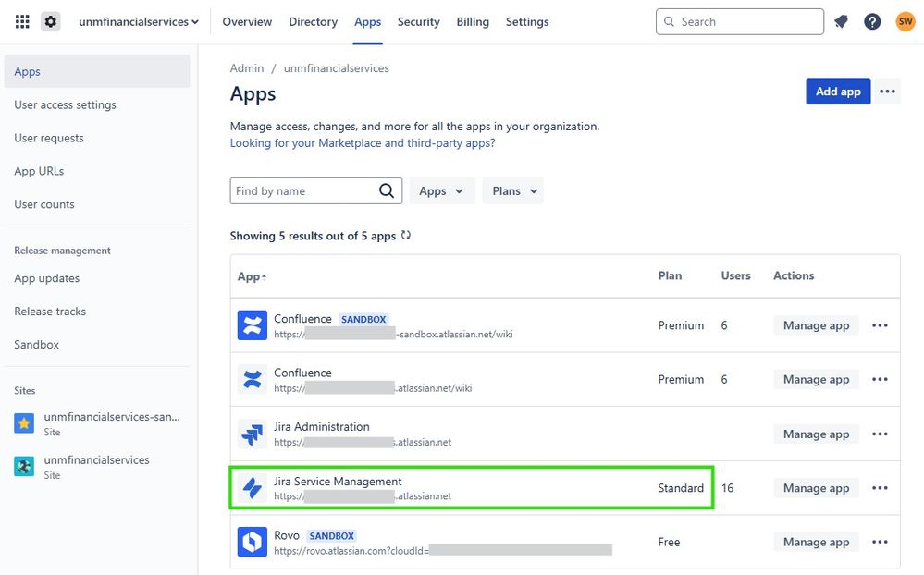This screenshot has width=924, height=575.
Task: Switch to the Security tab
Action: tap(418, 21)
